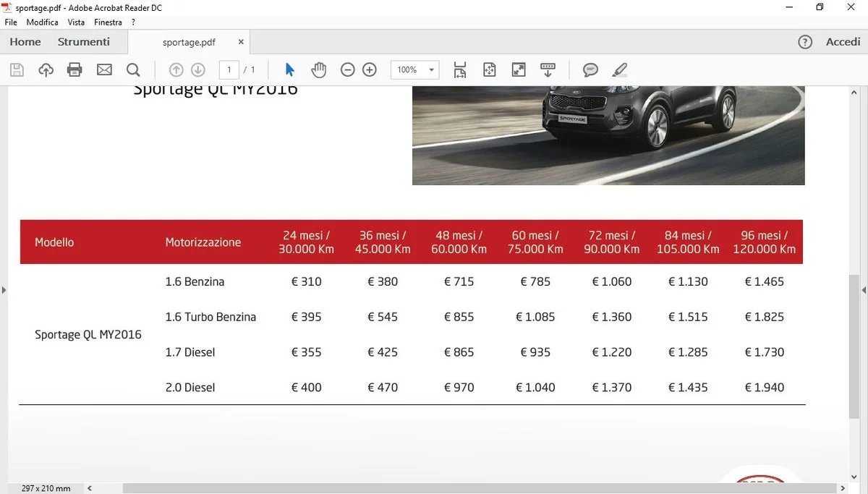Click horizontal scrollbar left arrow
This screenshot has width=868, height=494.
90,488
